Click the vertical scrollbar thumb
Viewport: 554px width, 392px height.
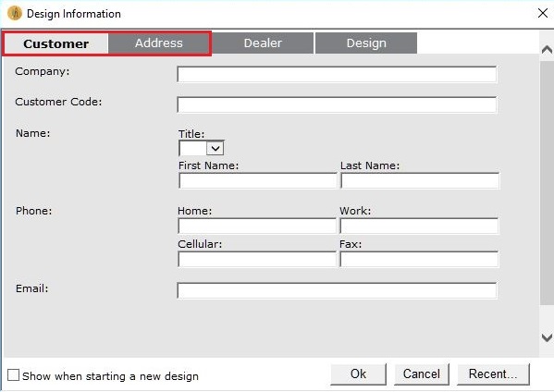(x=547, y=183)
